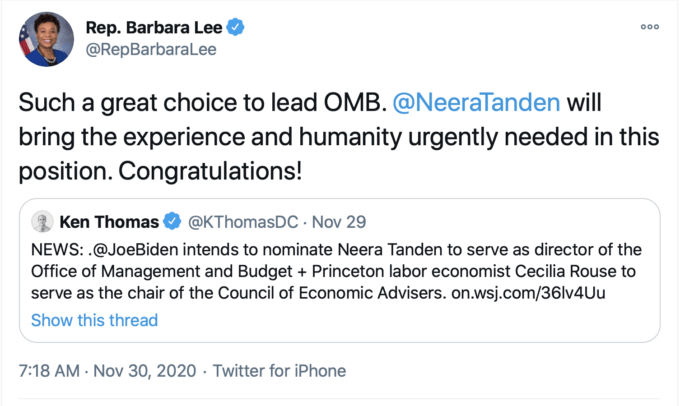Viewport: 680px width, 406px height.
Task: Click the verified badge next to Ken Thomas
Action: [171, 221]
